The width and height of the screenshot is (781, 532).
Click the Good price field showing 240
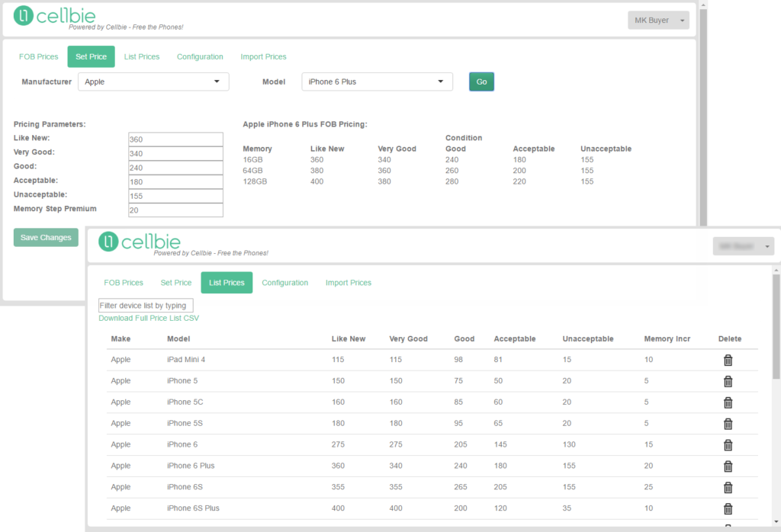click(175, 168)
